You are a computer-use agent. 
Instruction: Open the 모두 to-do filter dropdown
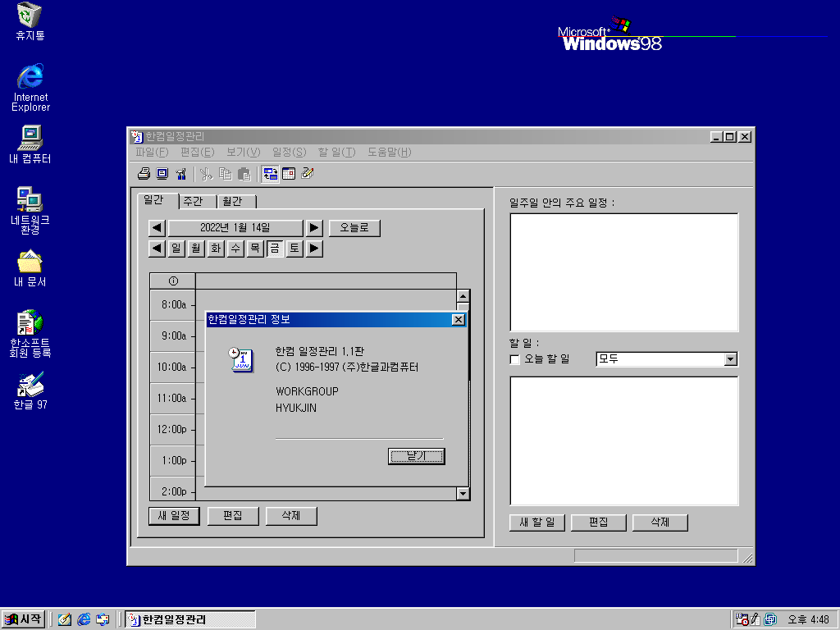coord(731,359)
